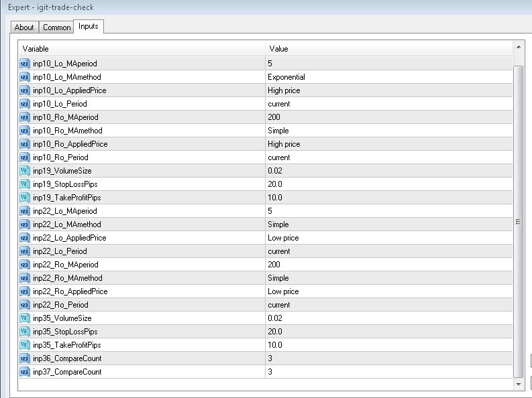Screen dimensions: 532x398
Task: Select the inp10_Ro_MAperiod variable name
Action: tap(66, 117)
